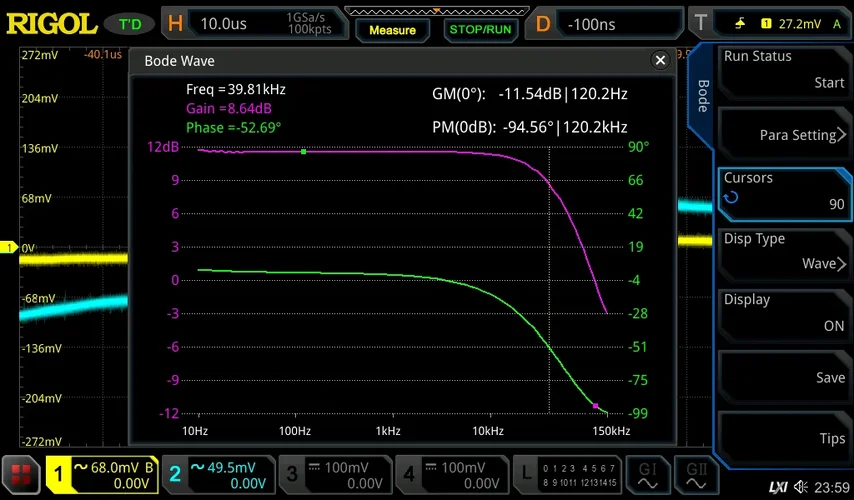The height and width of the screenshot is (500, 854).
Task: Click the magenta phase cursor marker on curve
Action: (595, 406)
